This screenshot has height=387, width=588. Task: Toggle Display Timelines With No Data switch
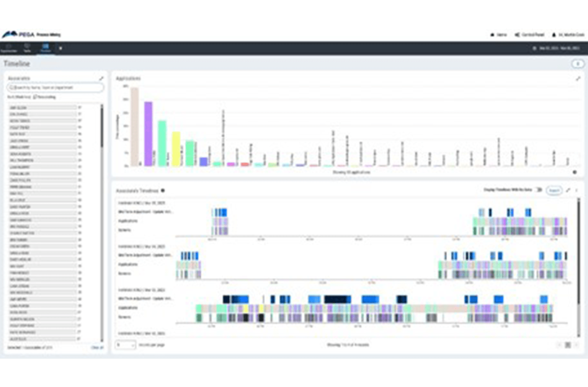click(x=539, y=190)
